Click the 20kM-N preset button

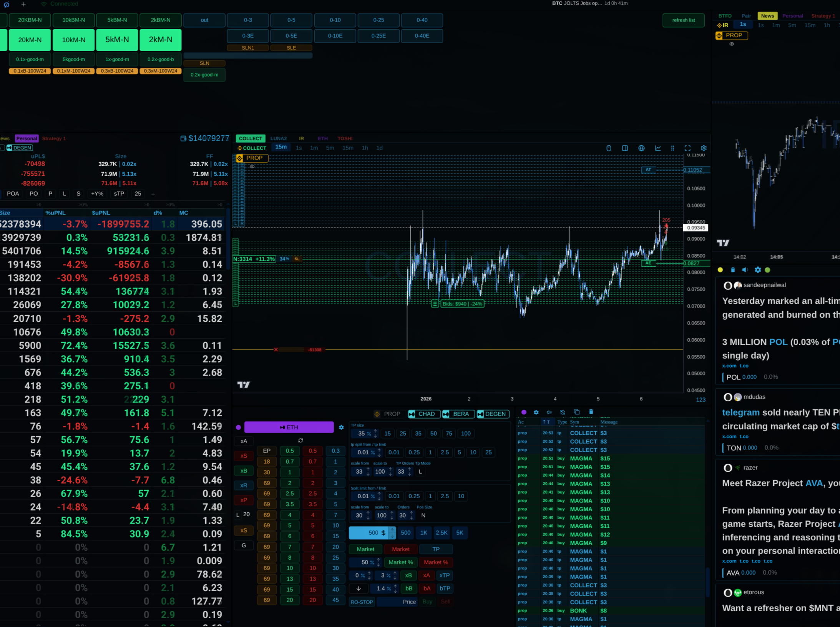30,40
